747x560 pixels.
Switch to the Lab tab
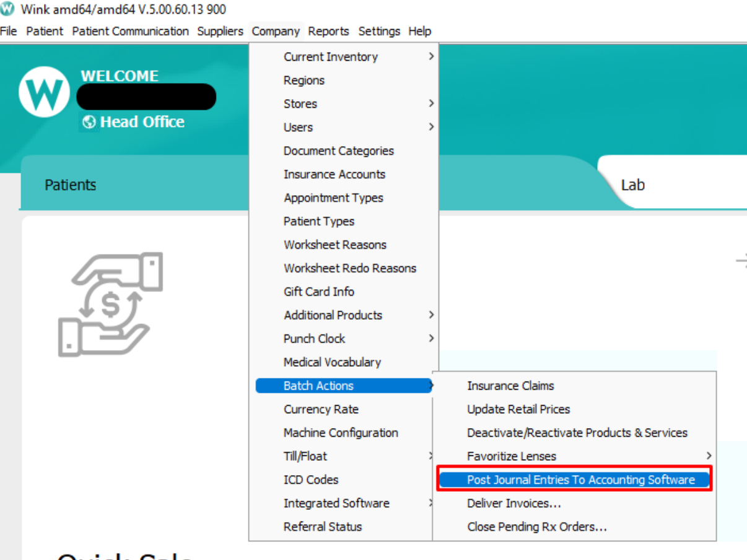coord(633,184)
